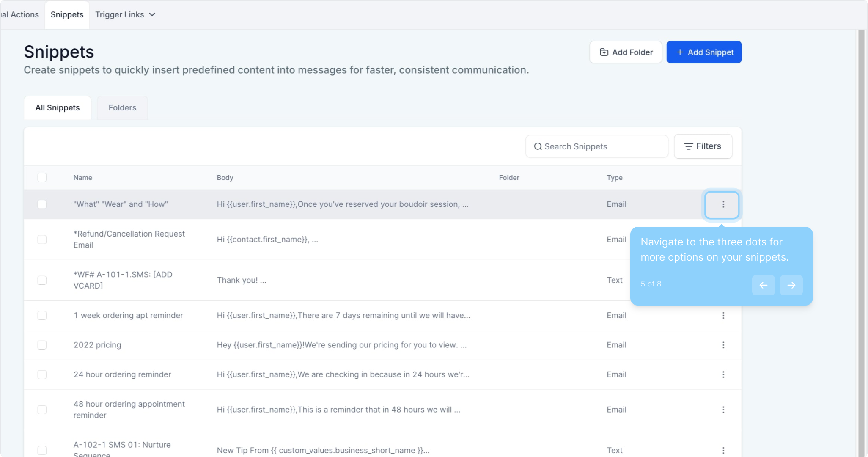Focus the Search Snippets input field
Screen dimensions: 868x457
point(601,147)
